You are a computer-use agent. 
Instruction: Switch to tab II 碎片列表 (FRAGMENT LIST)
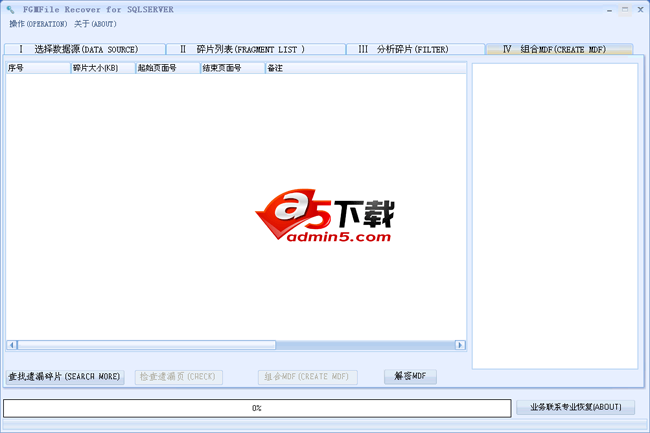coord(256,49)
